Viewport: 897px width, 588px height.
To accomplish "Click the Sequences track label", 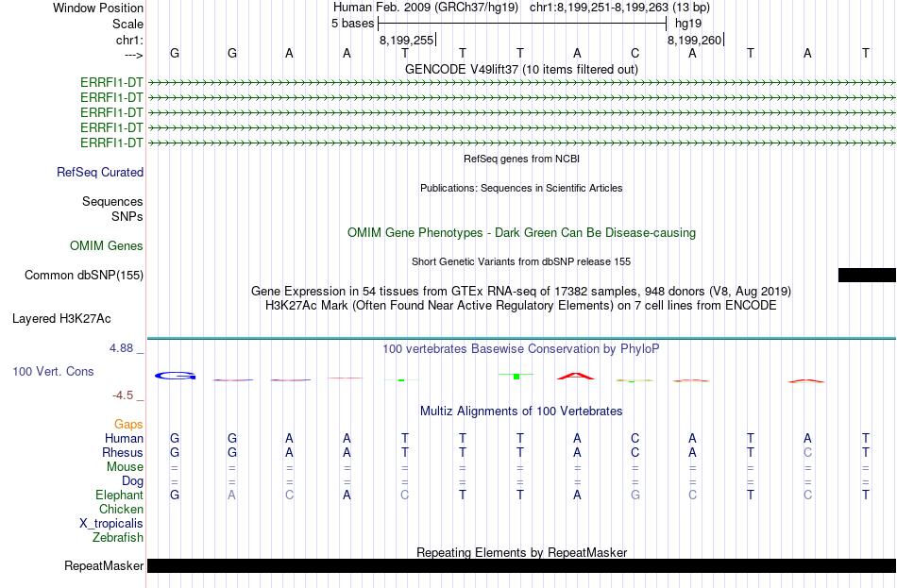I will (x=112, y=201).
